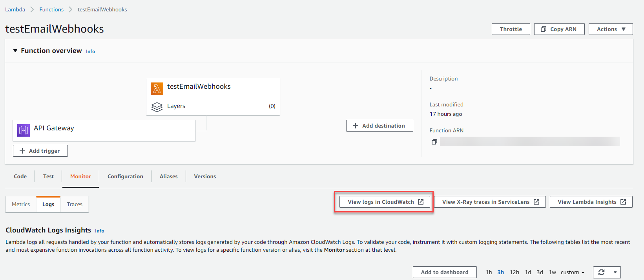This screenshot has height=280, width=644.
Task: Open View X-Ray traces in ServiceLens
Action: 490,202
